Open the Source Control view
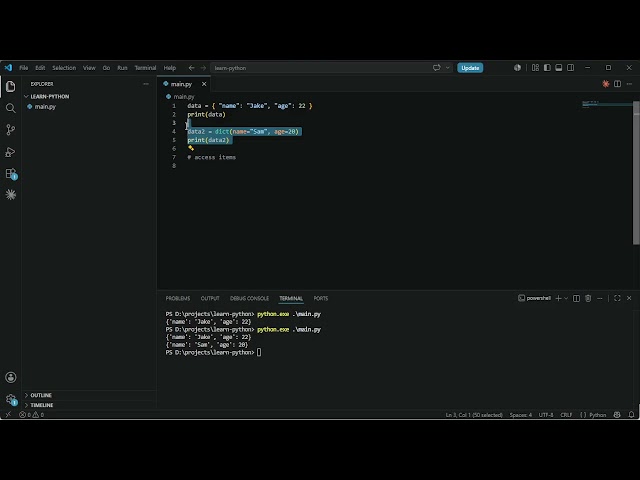Screen dimensions: 640x480 [x=11, y=130]
